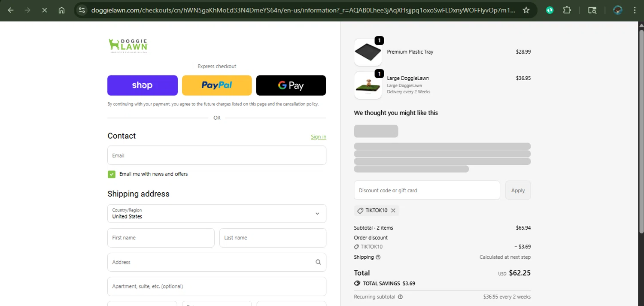Click the DoggieLawn logo
The image size is (644, 306).
click(128, 45)
